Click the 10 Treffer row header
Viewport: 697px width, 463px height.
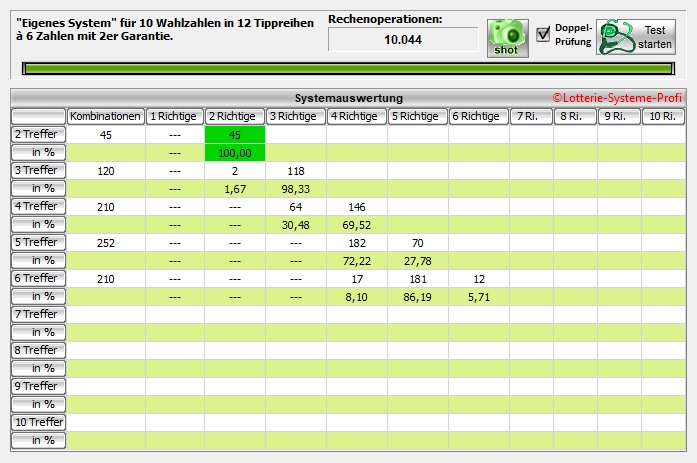pos(39,422)
